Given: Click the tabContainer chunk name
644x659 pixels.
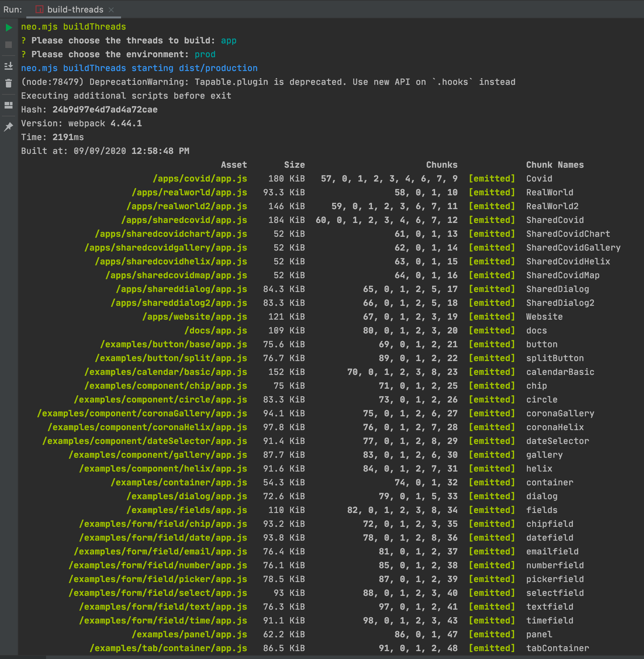Looking at the screenshot, I should (x=557, y=648).
